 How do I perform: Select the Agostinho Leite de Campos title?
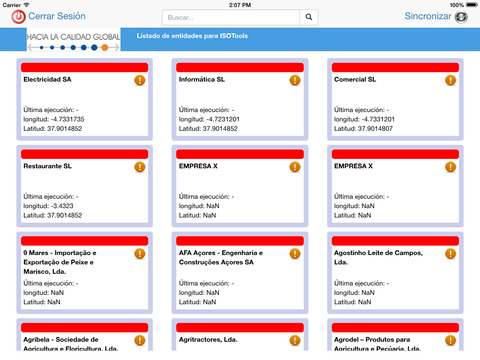coord(378,257)
